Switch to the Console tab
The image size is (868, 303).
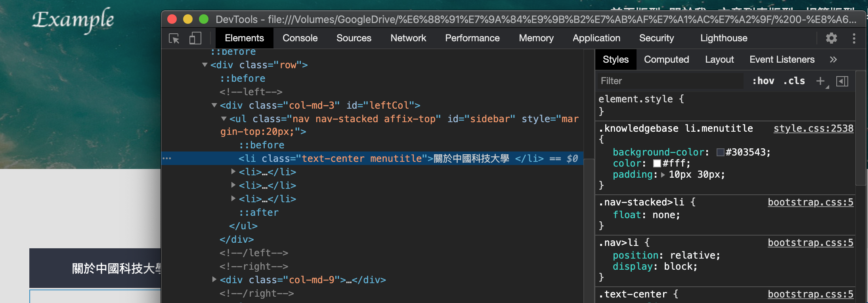300,38
